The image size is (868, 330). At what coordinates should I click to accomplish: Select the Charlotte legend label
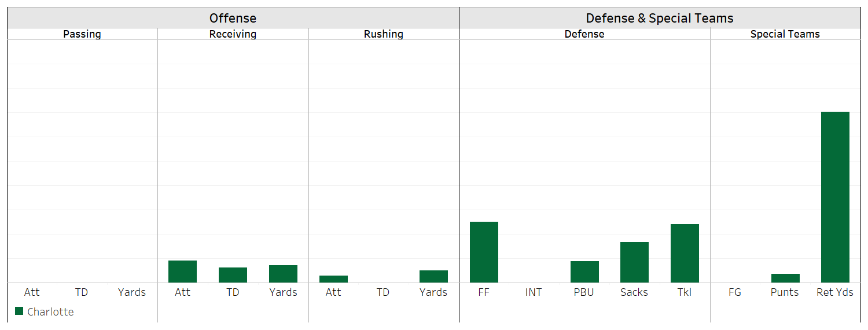pyautogui.click(x=50, y=312)
